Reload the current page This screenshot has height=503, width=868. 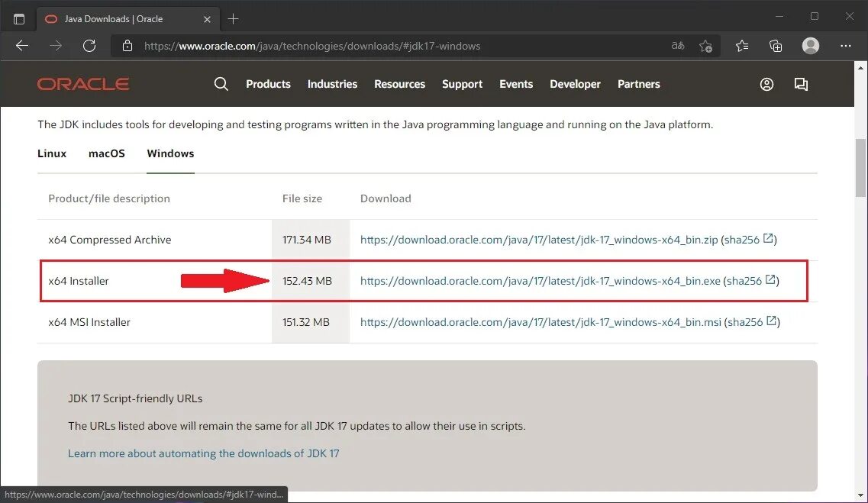(89, 46)
